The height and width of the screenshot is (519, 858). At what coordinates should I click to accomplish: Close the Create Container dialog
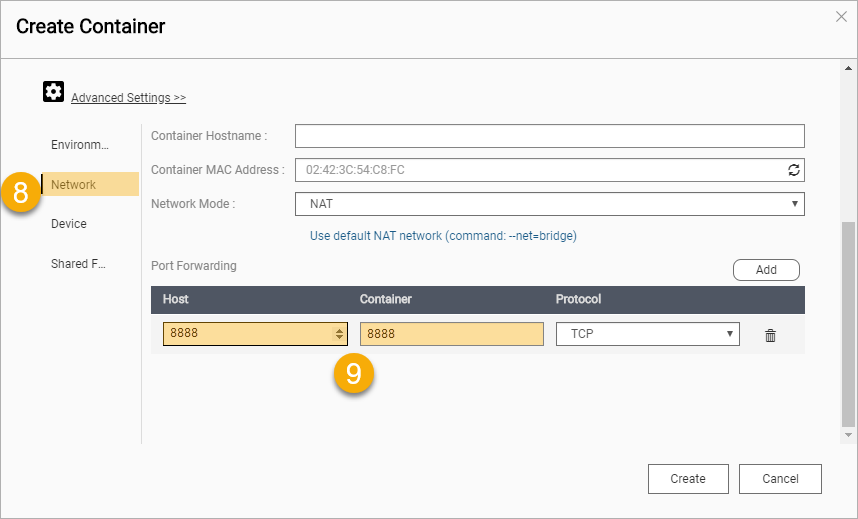841,16
